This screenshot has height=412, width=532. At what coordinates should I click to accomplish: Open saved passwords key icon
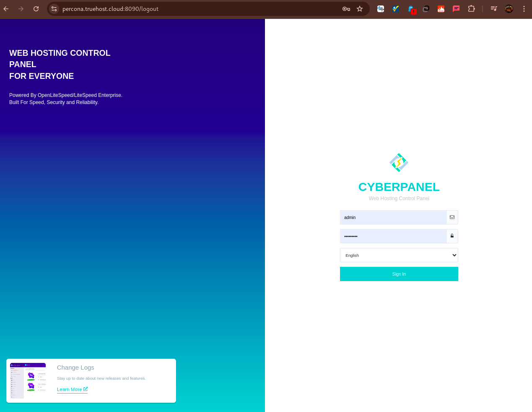pyautogui.click(x=346, y=9)
